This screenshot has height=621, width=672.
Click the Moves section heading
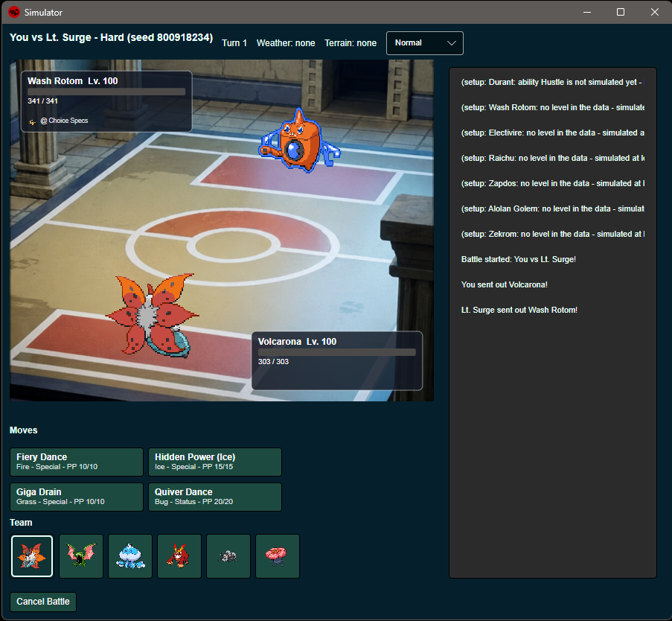tap(24, 430)
